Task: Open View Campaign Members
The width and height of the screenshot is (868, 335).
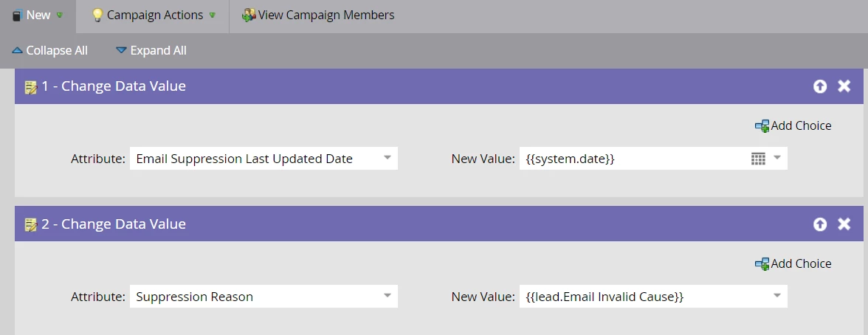Action: click(325, 15)
